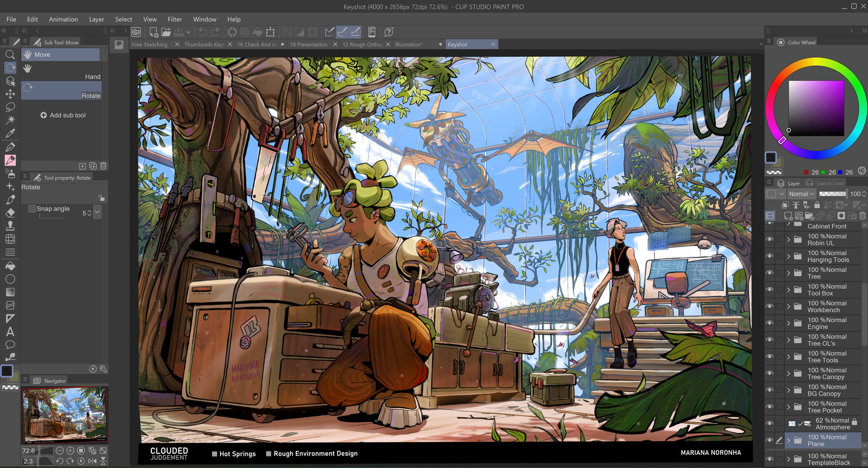Viewport: 868px width, 468px height.
Task: Open CLIP STUDIO launcher icon
Action: (136, 32)
